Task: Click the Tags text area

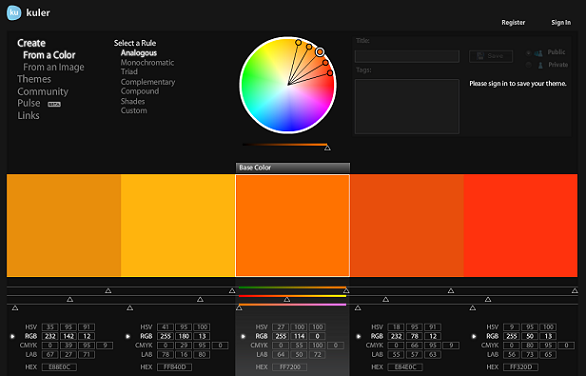Action: [407, 106]
